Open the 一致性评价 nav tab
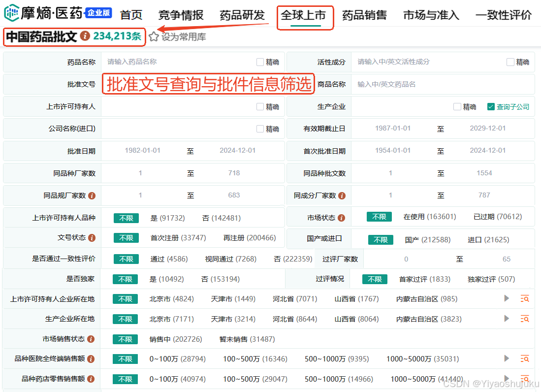Viewport: 541px width, 392px height. tap(504, 15)
